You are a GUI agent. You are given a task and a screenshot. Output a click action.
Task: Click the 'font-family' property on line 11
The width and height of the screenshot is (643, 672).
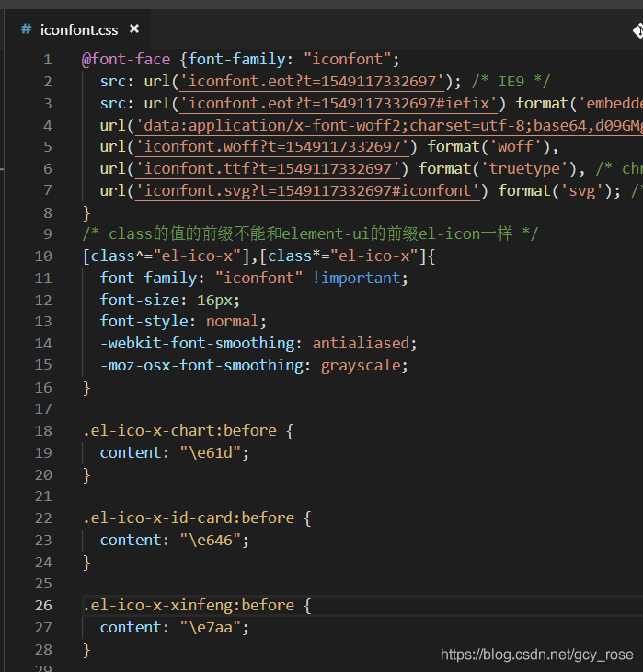(148, 279)
